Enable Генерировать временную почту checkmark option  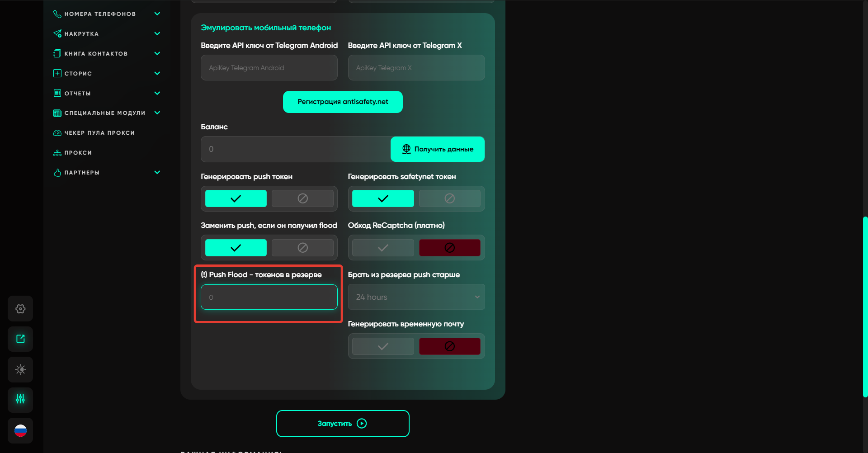383,346
